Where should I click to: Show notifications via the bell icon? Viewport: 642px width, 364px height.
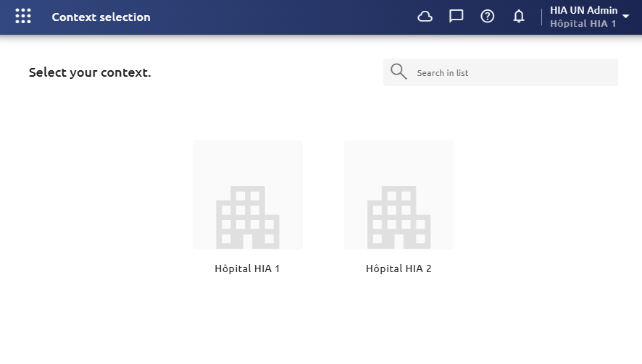coord(519,17)
